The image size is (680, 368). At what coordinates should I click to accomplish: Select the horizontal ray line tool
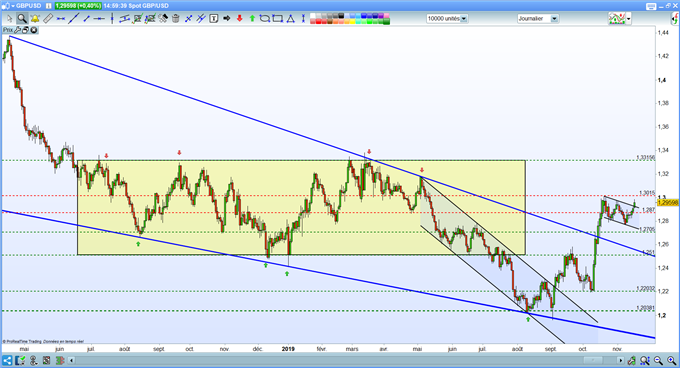(x=99, y=19)
